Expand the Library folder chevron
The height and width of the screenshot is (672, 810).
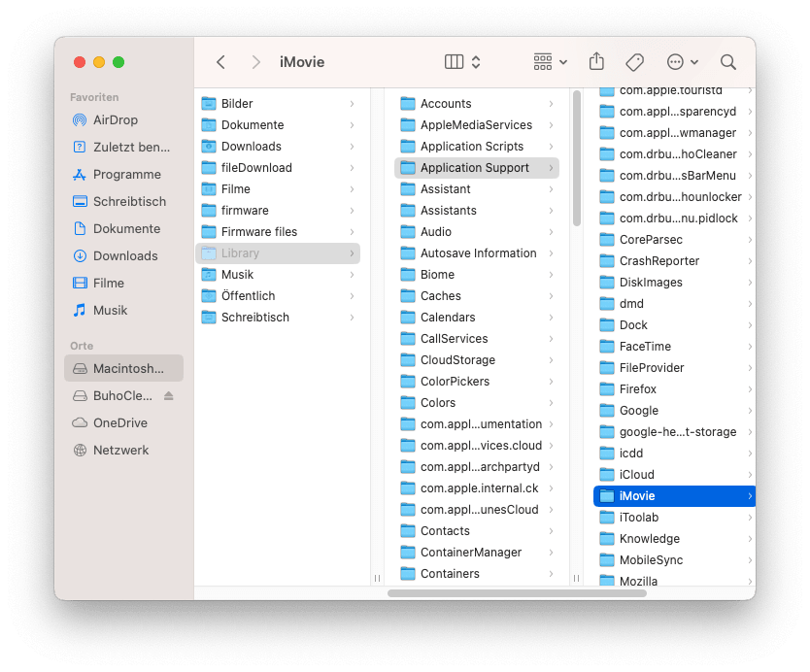(x=352, y=253)
